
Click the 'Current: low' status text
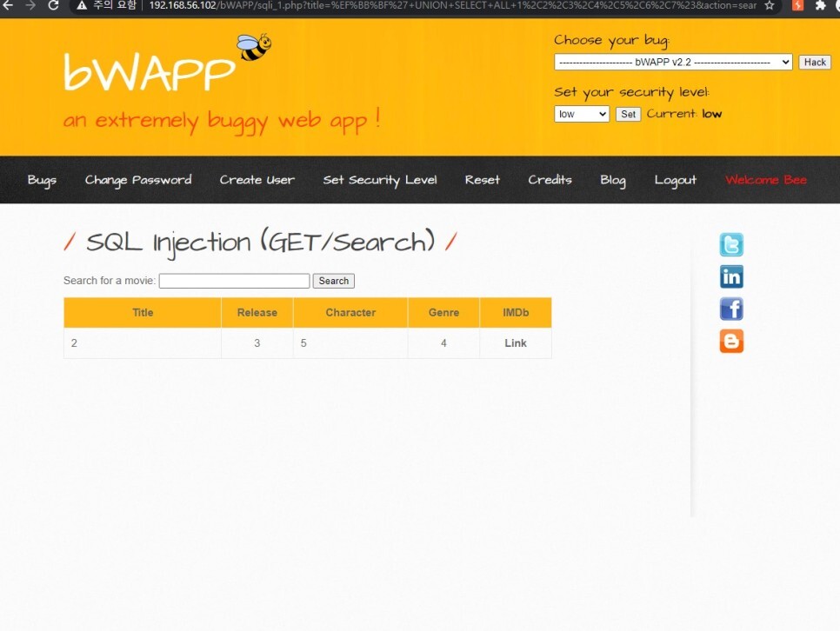[x=684, y=114]
